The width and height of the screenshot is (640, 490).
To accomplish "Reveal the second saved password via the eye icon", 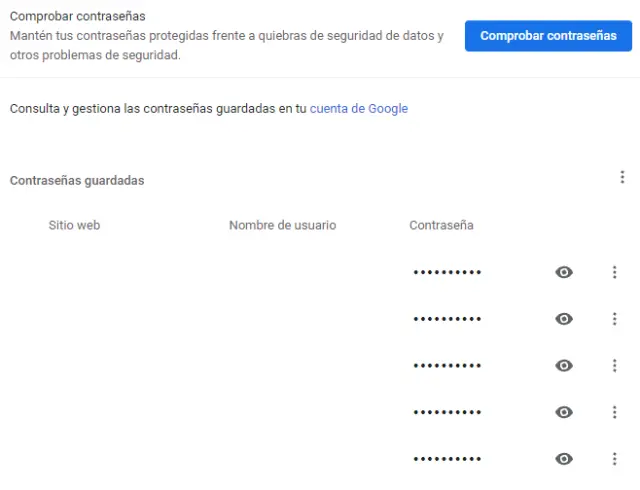I will click(564, 319).
